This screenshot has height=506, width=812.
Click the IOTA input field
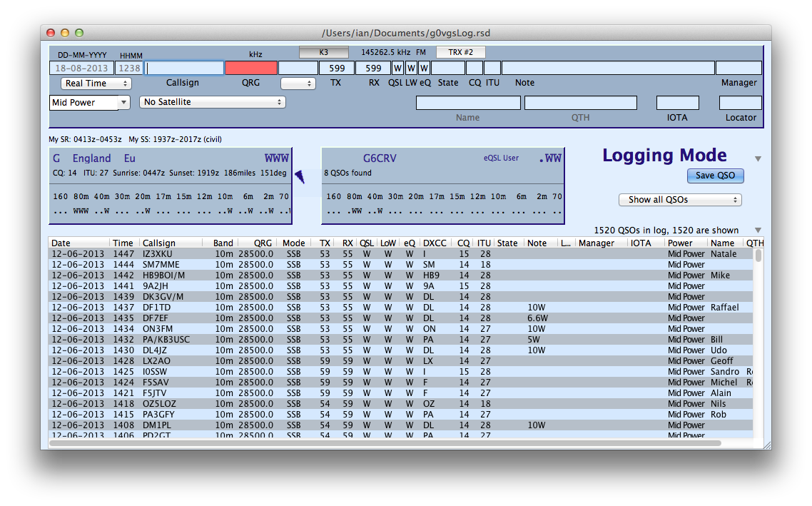click(x=677, y=103)
